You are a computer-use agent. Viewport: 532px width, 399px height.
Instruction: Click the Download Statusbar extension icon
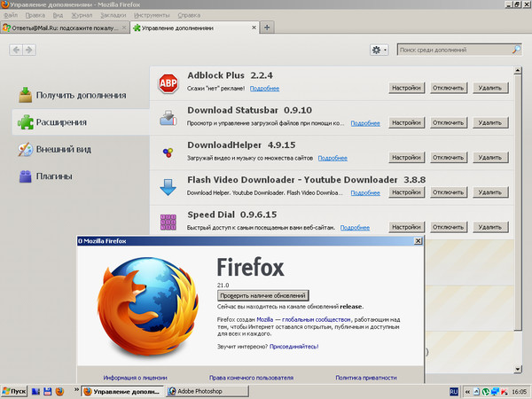pos(168,118)
